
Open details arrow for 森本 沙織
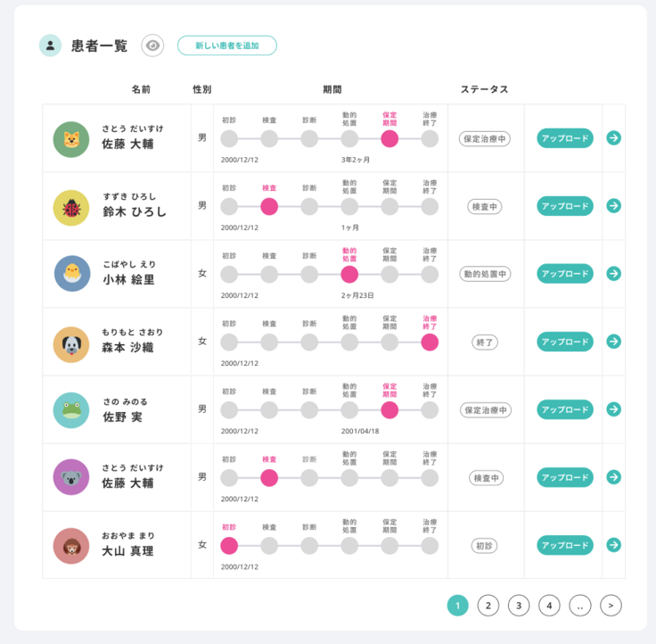(613, 342)
